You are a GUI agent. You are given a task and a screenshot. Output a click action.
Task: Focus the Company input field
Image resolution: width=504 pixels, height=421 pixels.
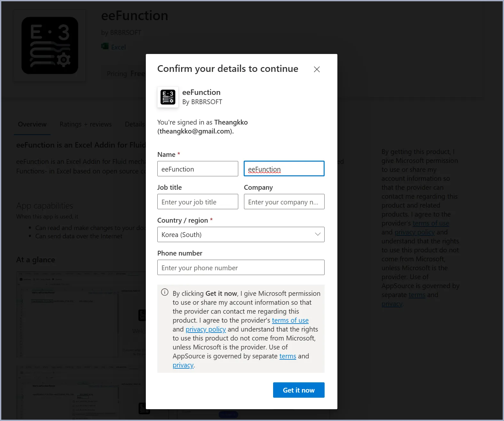pyautogui.click(x=284, y=202)
